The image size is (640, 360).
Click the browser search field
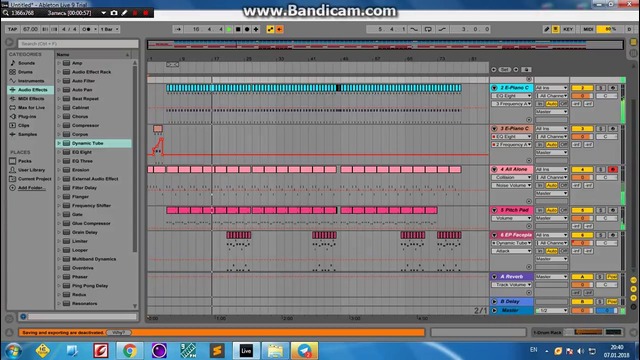click(x=78, y=43)
